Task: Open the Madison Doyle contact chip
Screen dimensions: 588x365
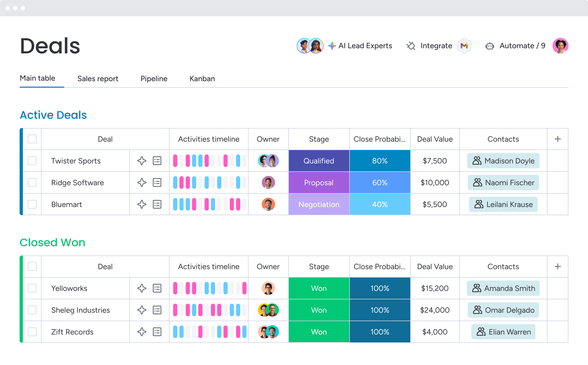Action: (503, 161)
